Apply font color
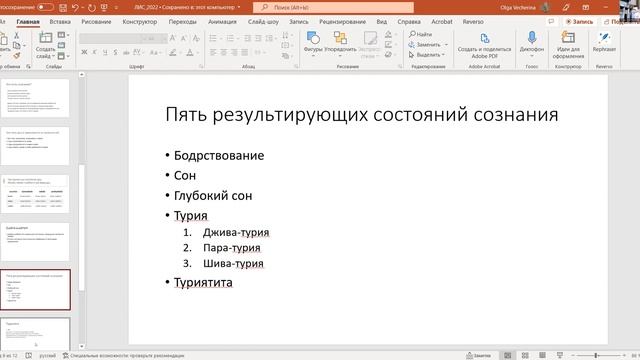 (x=190, y=52)
